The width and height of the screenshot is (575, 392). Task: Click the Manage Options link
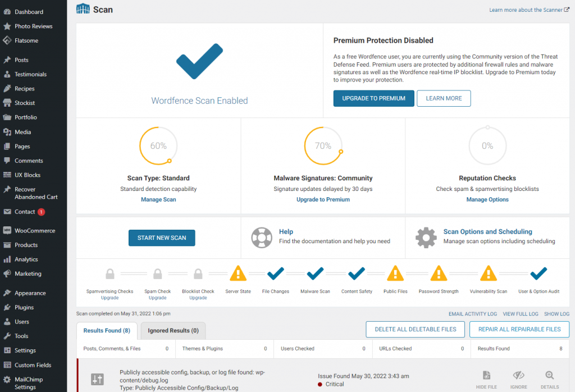coord(487,199)
